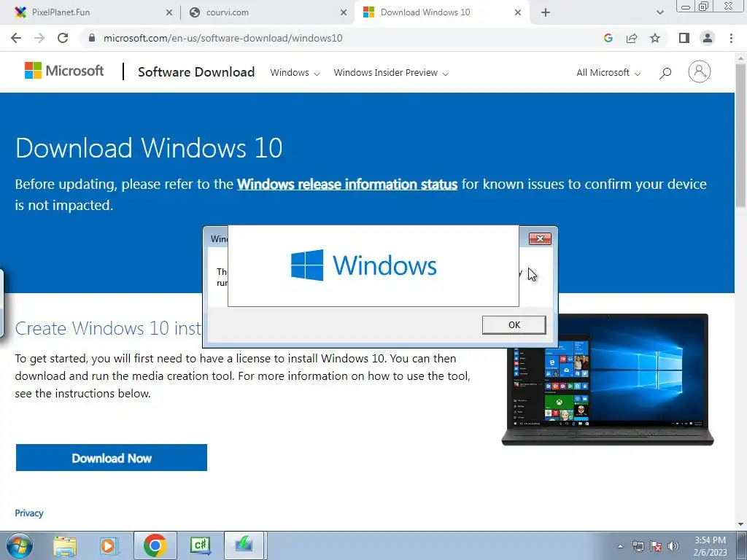Open the network tray icon

tap(638, 546)
